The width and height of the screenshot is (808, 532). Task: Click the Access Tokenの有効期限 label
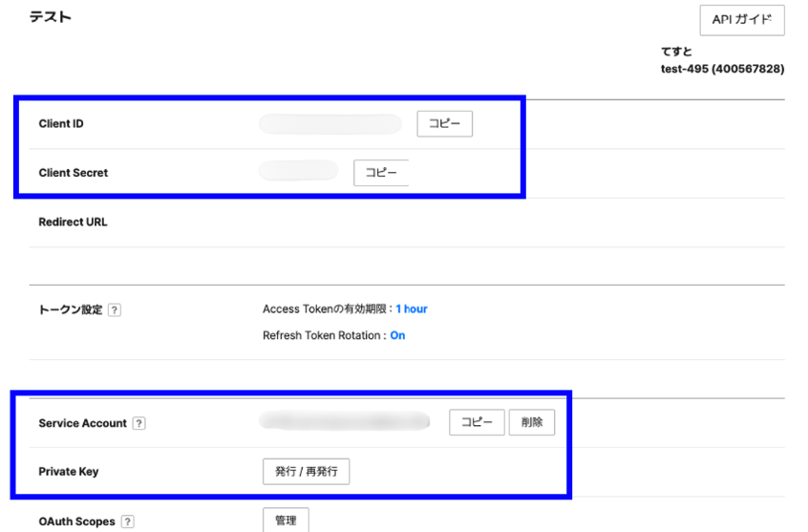327,309
